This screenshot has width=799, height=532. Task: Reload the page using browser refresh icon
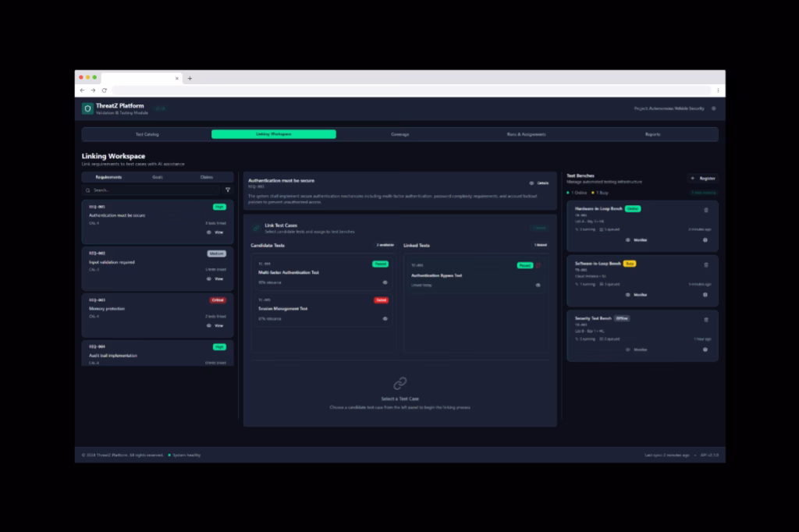[103, 90]
